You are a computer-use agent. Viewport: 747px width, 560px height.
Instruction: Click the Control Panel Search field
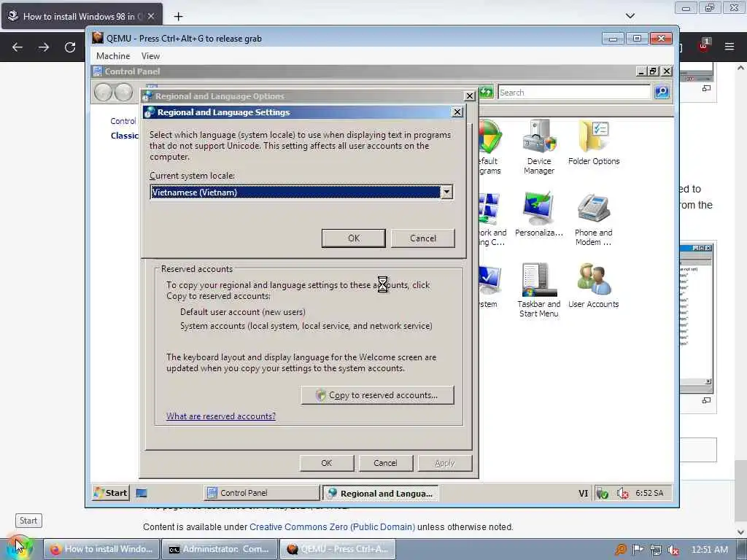(574, 93)
